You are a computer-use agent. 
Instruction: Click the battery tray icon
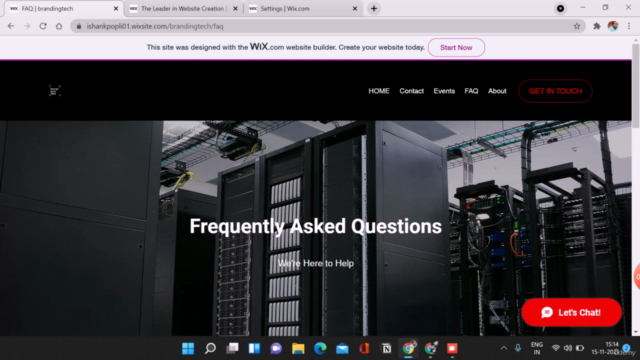(580, 348)
